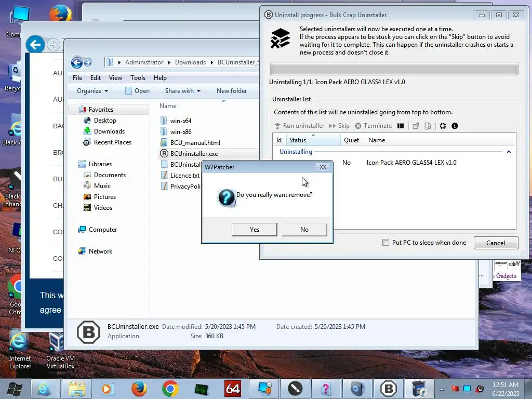
Task: Collapse the Uninstalling group chevron
Action: (x=509, y=152)
